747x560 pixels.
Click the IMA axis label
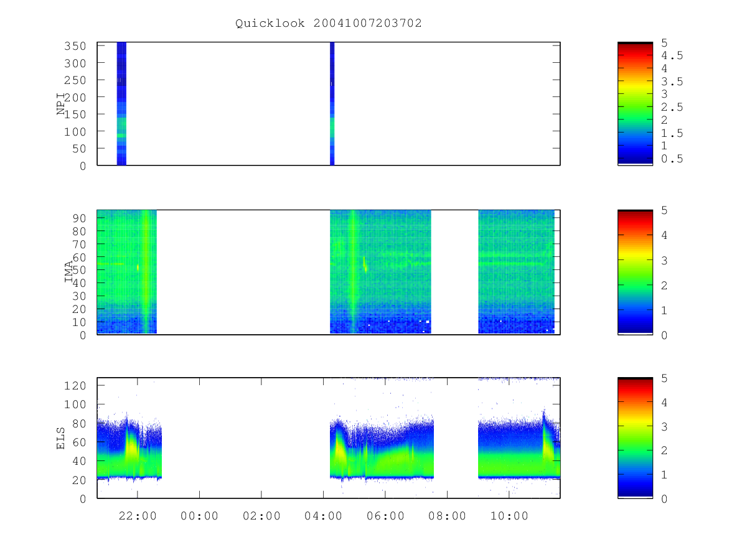[69, 272]
